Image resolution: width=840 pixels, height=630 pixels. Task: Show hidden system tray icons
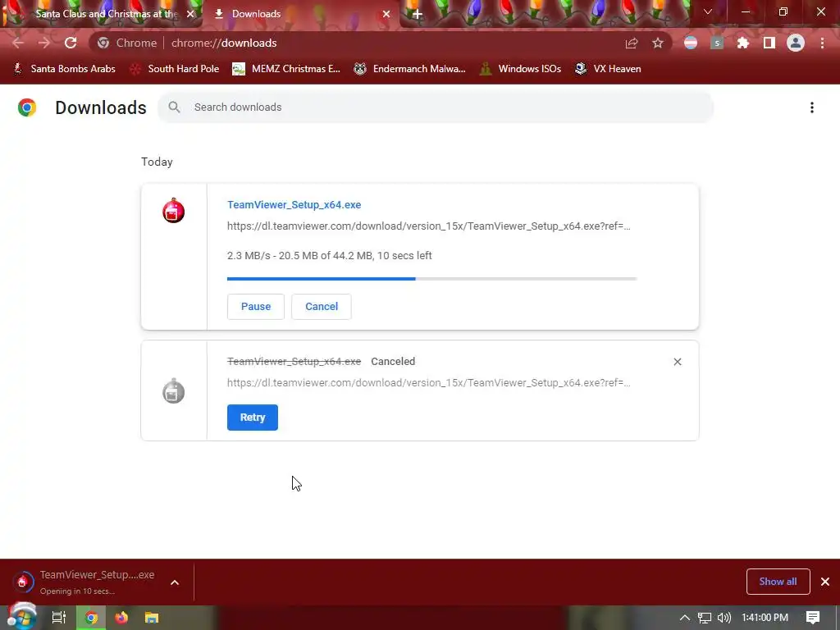[x=685, y=618]
